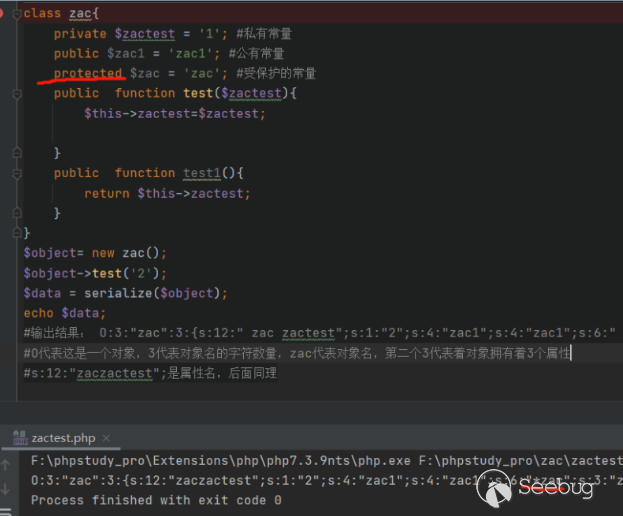Close the zactest.php run tab

click(x=106, y=438)
